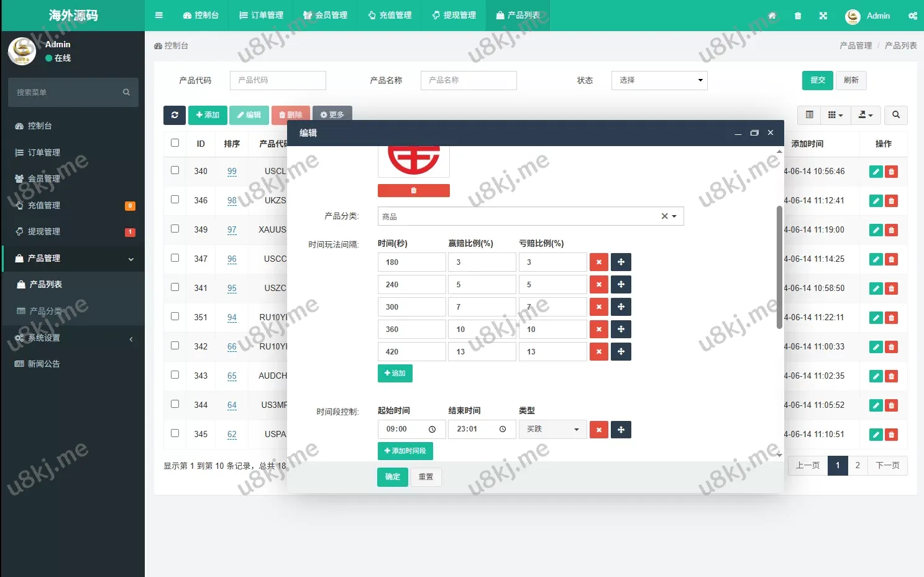Tick the checkbox for row ID 340

pyautogui.click(x=175, y=170)
